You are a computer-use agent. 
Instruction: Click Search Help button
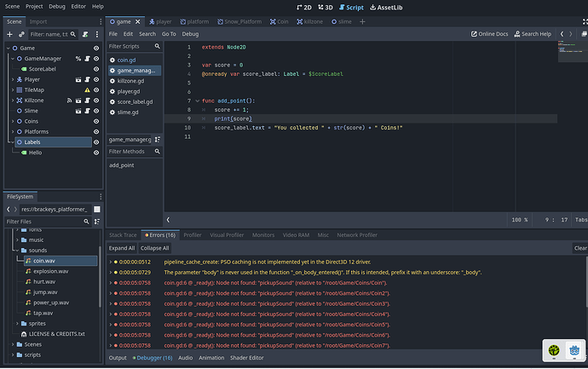[533, 34]
